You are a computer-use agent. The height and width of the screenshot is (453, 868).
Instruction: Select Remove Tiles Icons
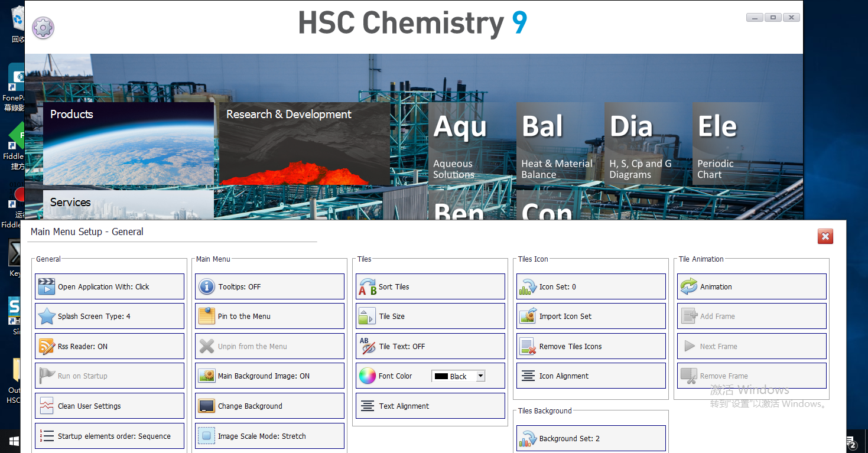[591, 346]
